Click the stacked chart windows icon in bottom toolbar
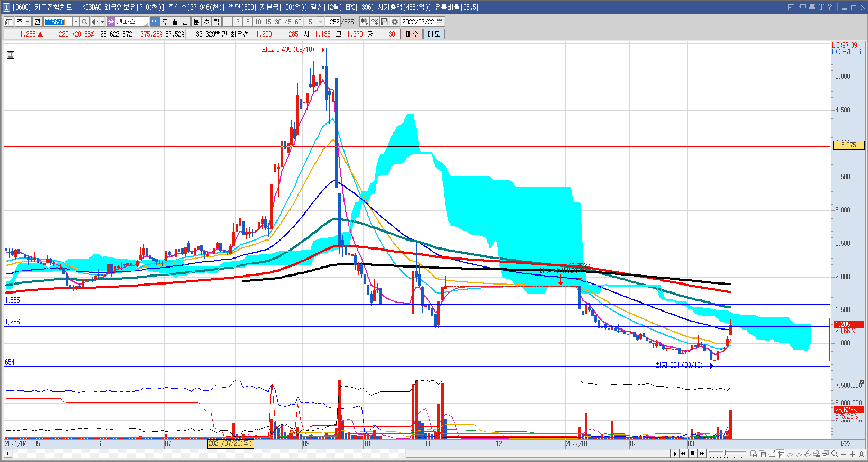The image size is (868, 462). click(x=825, y=454)
